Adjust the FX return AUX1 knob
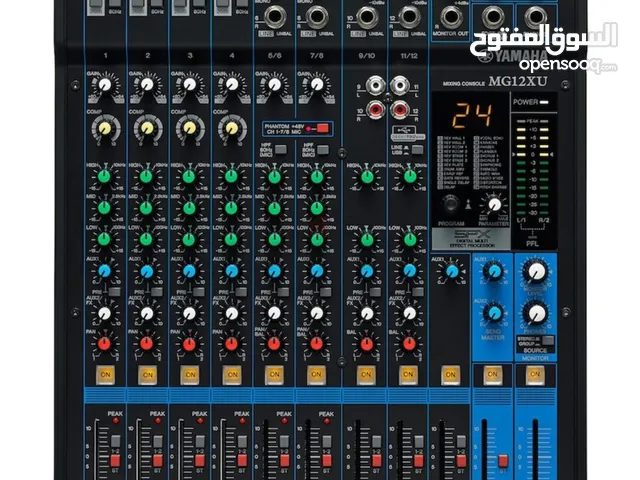Viewport: 640px width, 480px height. pyautogui.click(x=451, y=271)
